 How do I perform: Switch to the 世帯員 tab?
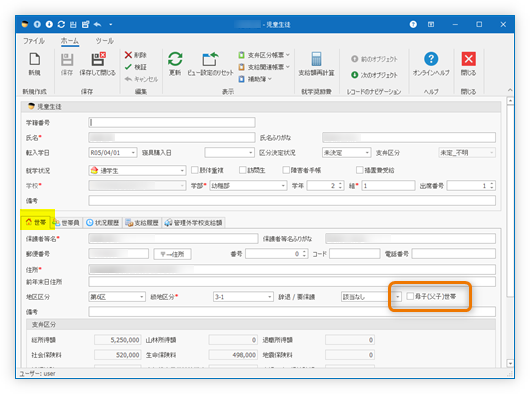[66, 222]
